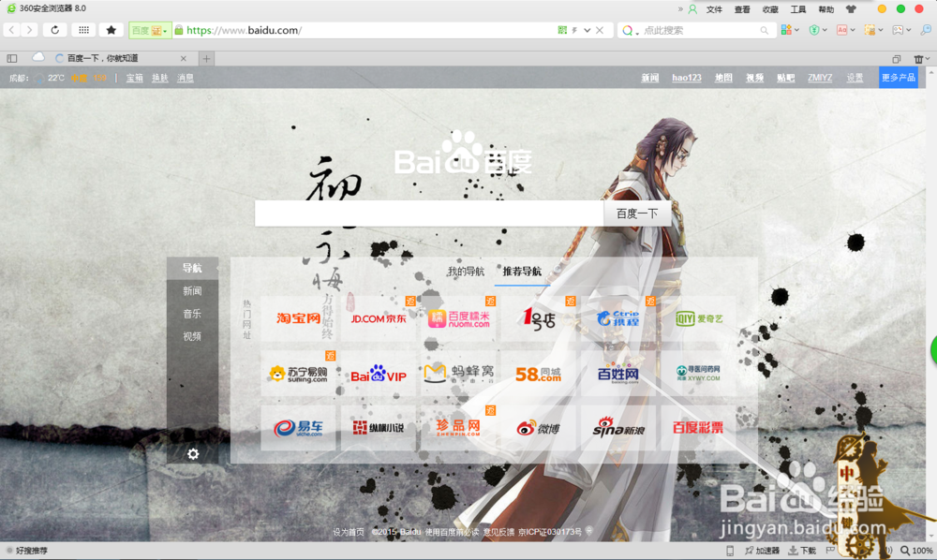Open the 淘宝网 site tile
937x560 pixels.
pyautogui.click(x=298, y=318)
